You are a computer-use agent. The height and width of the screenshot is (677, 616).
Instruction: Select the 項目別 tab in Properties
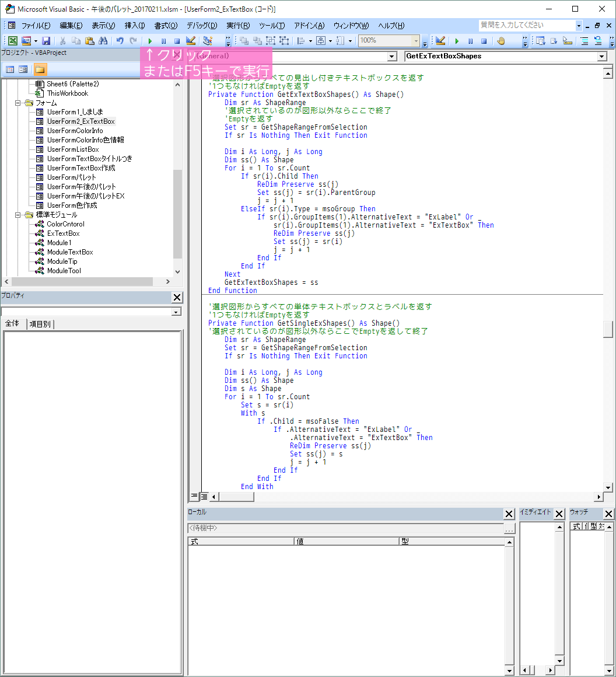(40, 324)
